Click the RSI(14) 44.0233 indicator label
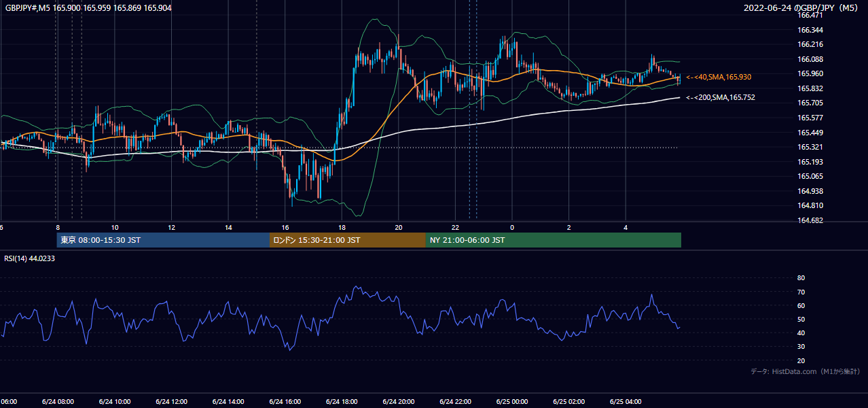The image size is (868, 408). (x=30, y=258)
